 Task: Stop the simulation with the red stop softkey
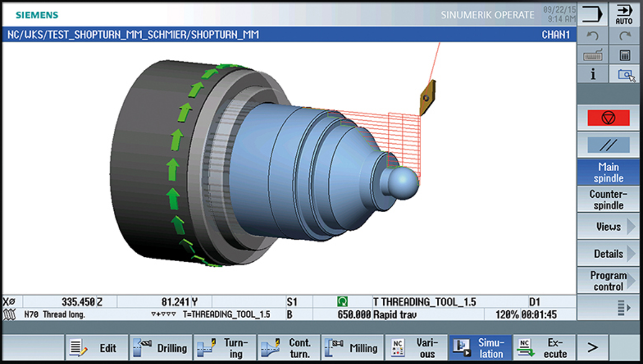[608, 118]
